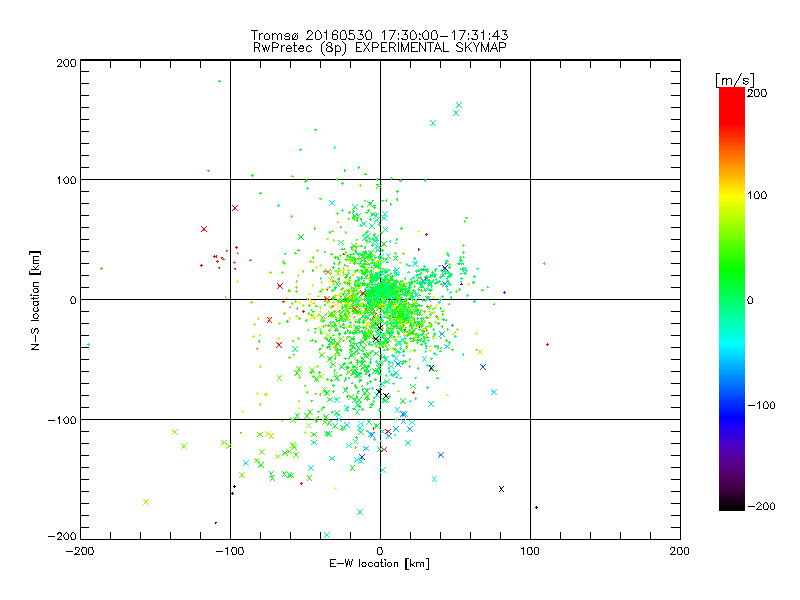Viewport: 800px width, 600px height.
Task: Click the colorbar label '200'
Action: (757, 93)
